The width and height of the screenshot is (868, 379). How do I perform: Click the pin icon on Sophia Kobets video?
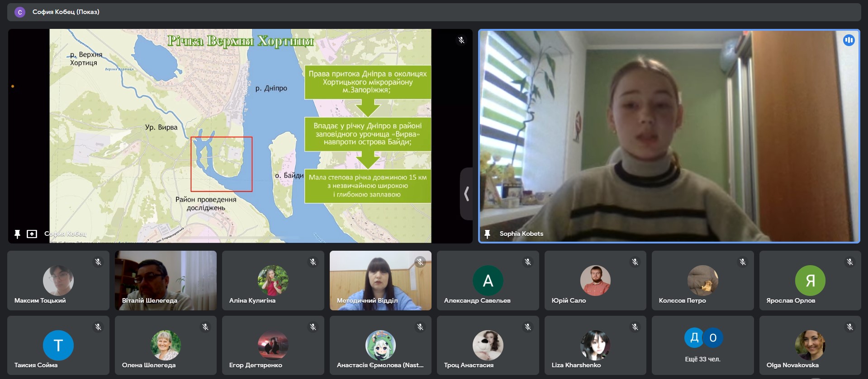487,234
